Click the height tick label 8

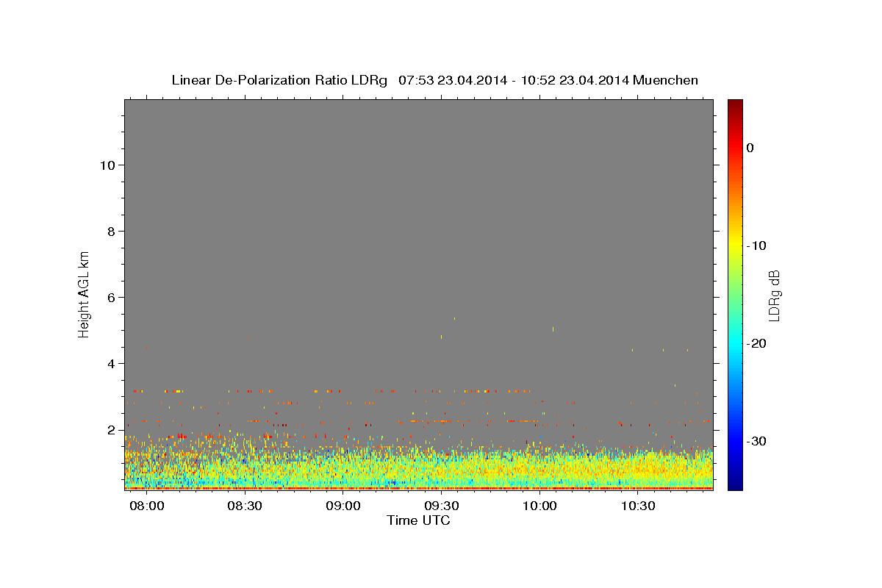click(x=111, y=232)
